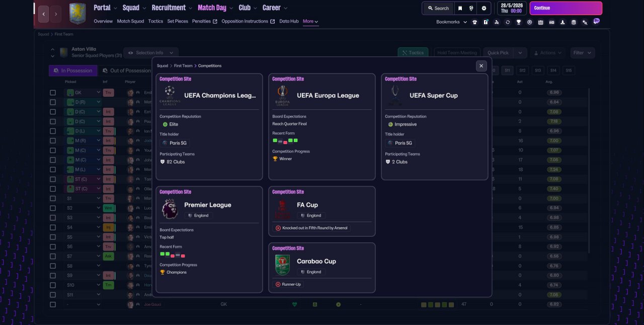Viewport: 644px width, 325px height.
Task: Click the trophy shortcut icon
Action: pos(519,22)
